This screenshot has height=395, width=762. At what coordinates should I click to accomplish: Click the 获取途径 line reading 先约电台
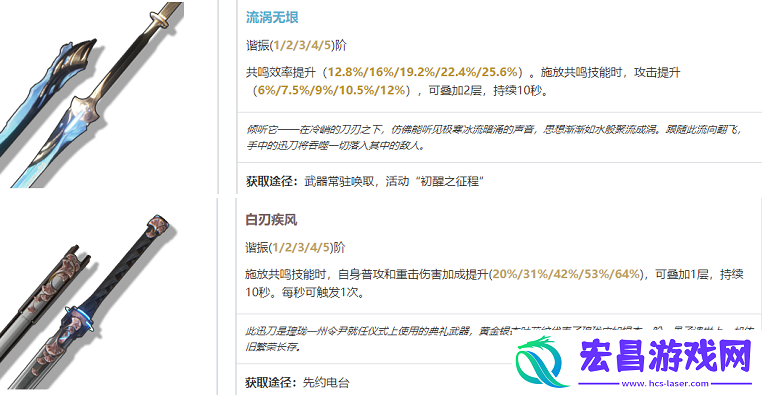pyautogui.click(x=297, y=382)
